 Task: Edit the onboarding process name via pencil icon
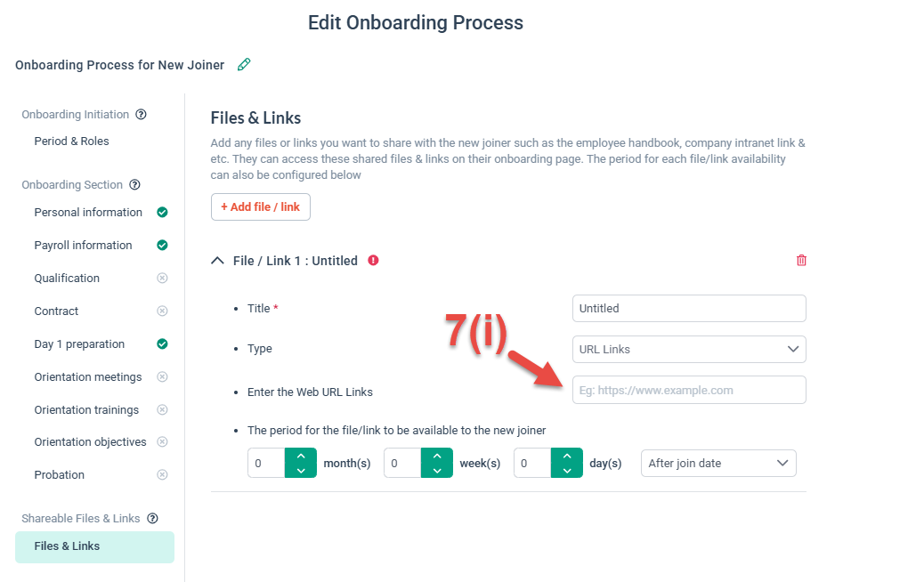click(x=244, y=64)
